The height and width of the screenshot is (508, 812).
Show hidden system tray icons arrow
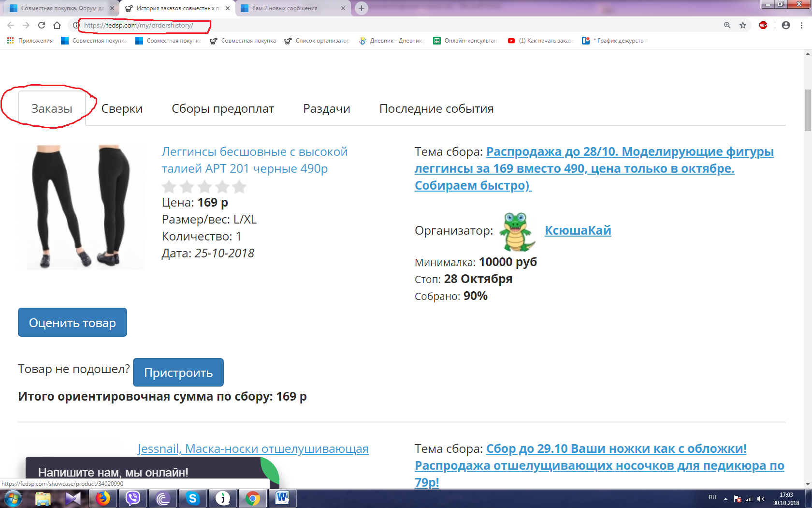pos(725,498)
